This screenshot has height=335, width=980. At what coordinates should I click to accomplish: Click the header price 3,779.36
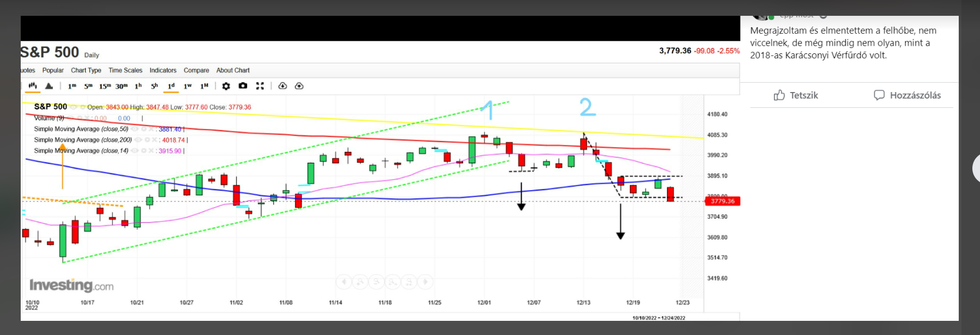675,51
